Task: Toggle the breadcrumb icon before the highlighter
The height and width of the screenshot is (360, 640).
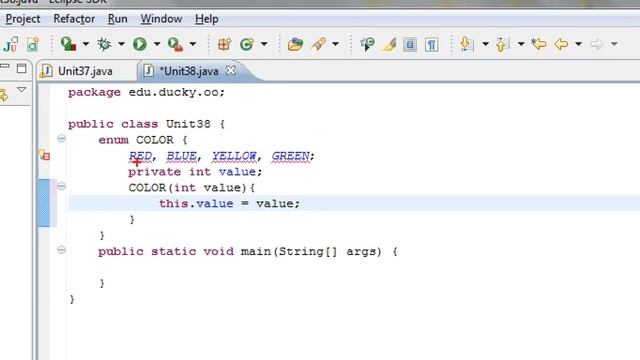Action: [x=367, y=44]
